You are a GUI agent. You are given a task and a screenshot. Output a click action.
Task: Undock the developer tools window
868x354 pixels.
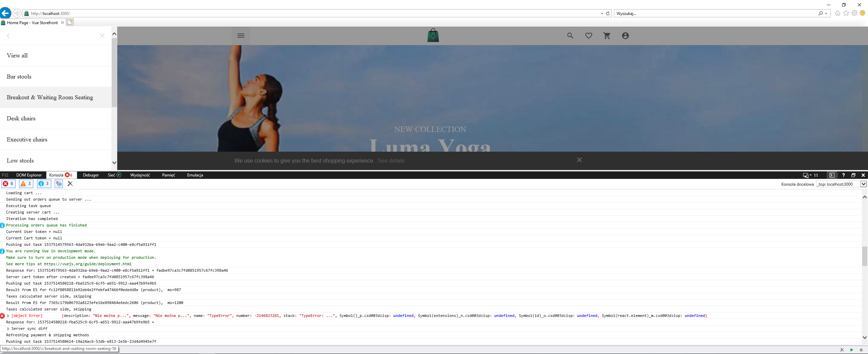[853, 175]
